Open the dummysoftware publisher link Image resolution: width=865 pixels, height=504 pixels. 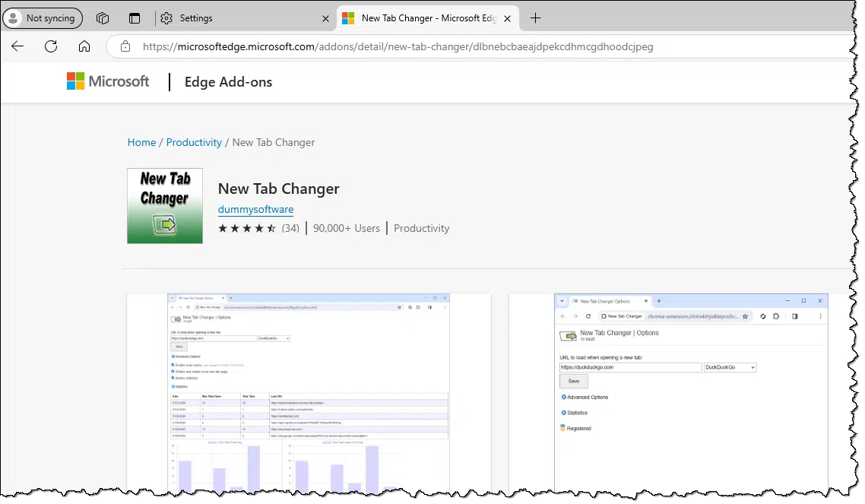pyautogui.click(x=255, y=210)
